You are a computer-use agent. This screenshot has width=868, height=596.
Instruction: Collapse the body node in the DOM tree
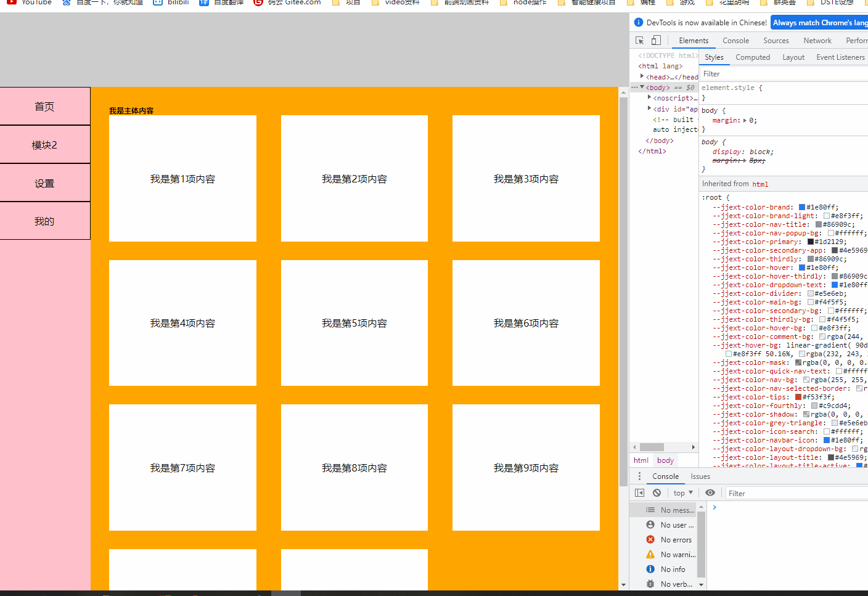[642, 88]
